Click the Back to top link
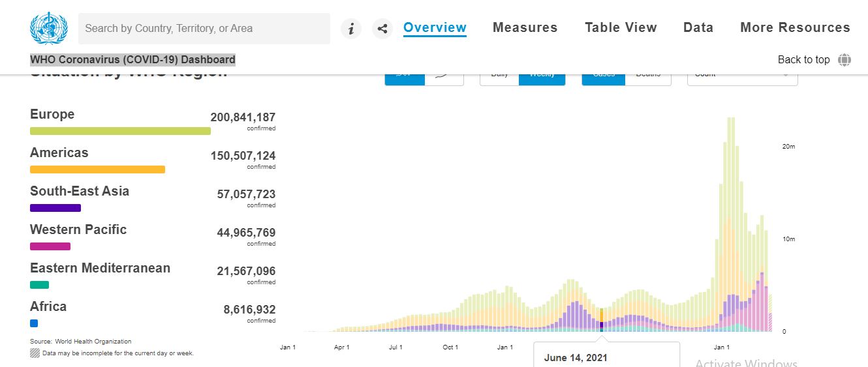Viewport: 868px width, 367px height. click(x=803, y=60)
